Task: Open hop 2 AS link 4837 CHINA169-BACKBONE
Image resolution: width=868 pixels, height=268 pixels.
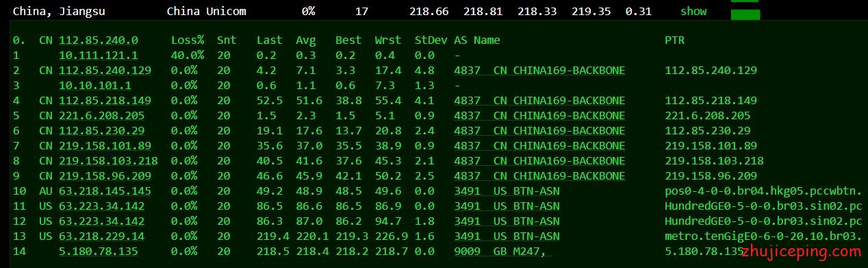Action: coord(539,70)
